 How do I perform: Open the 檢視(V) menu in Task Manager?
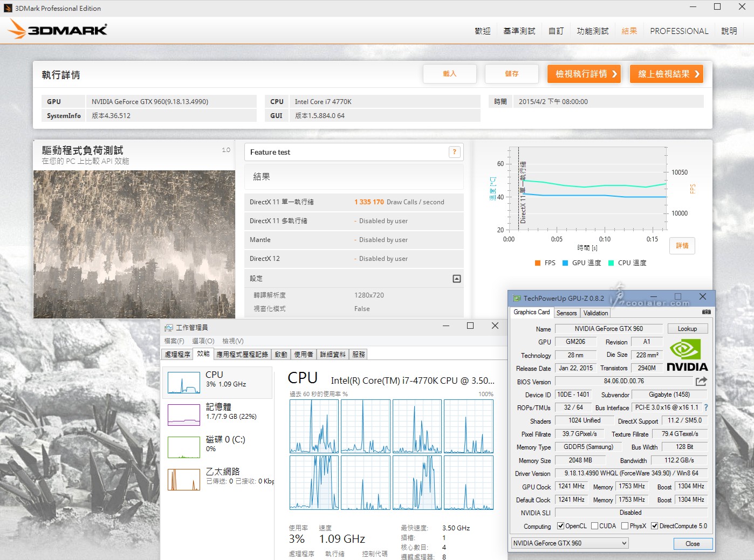(x=233, y=341)
